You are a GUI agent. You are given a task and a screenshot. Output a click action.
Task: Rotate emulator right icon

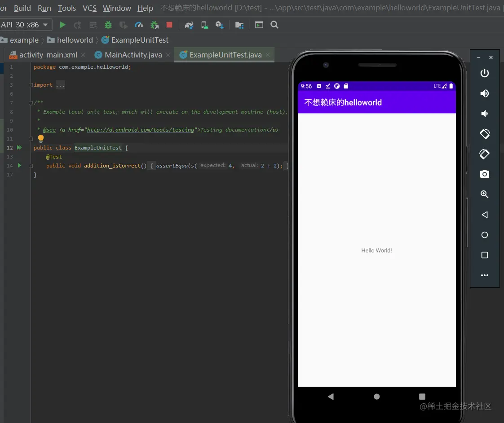point(484,154)
